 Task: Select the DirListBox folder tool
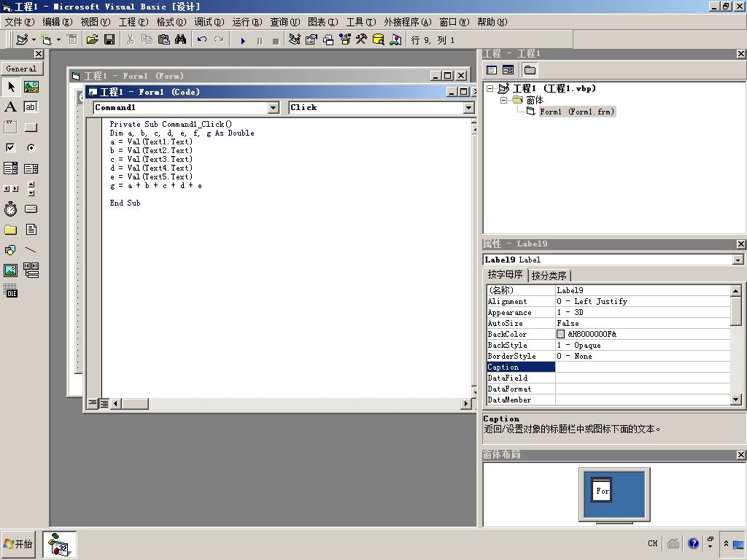click(10, 230)
